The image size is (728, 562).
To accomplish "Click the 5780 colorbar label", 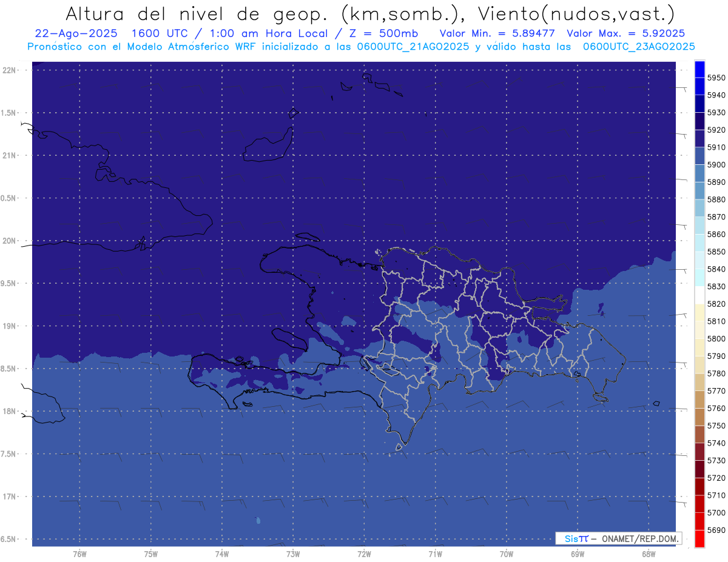I will click(x=716, y=373).
